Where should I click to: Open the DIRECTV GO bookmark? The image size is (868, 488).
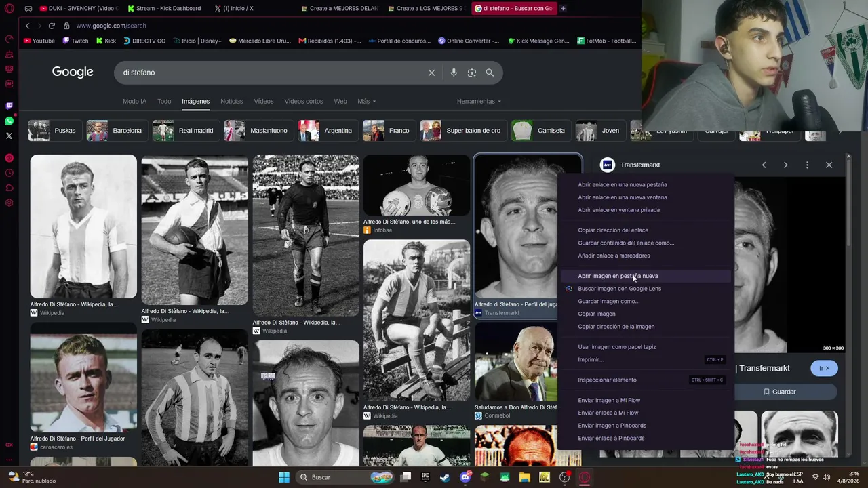[x=144, y=41]
